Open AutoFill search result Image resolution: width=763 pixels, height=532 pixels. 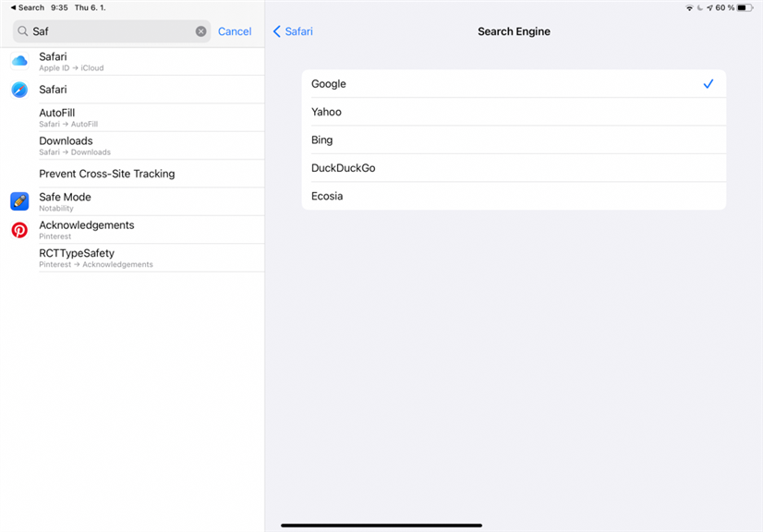click(139, 117)
